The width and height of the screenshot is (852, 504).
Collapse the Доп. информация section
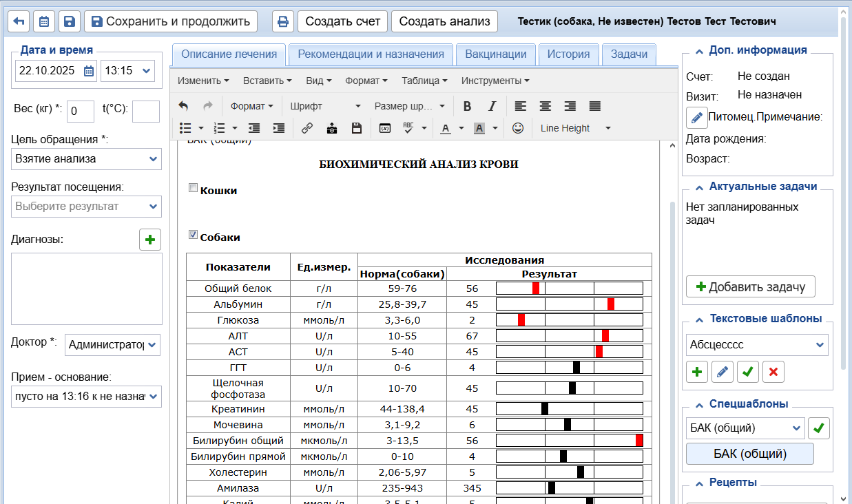tap(700, 50)
